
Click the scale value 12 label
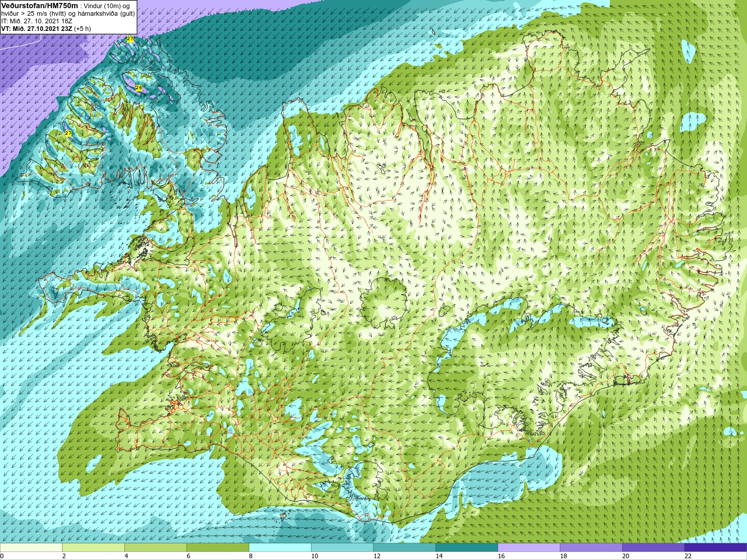click(x=377, y=556)
